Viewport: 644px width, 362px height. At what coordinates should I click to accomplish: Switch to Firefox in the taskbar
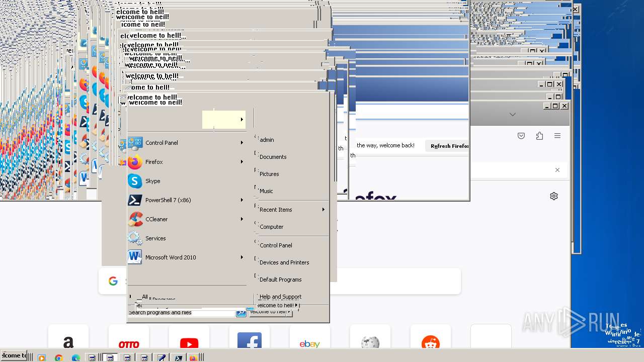[x=193, y=358]
